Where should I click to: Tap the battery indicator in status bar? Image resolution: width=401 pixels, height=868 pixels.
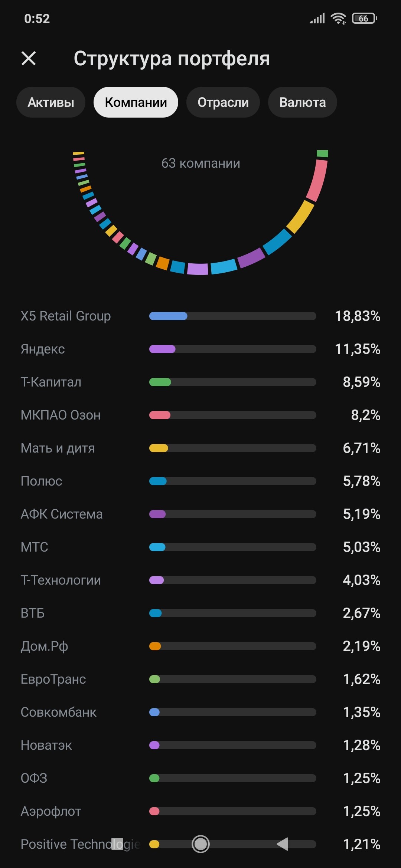coord(364,19)
